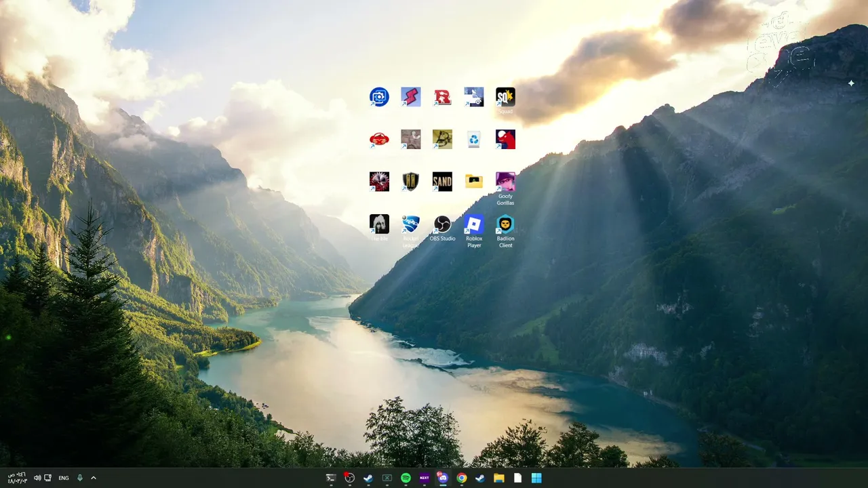The width and height of the screenshot is (868, 488).
Task: Select the Recycle Bin icon
Action: (474, 139)
